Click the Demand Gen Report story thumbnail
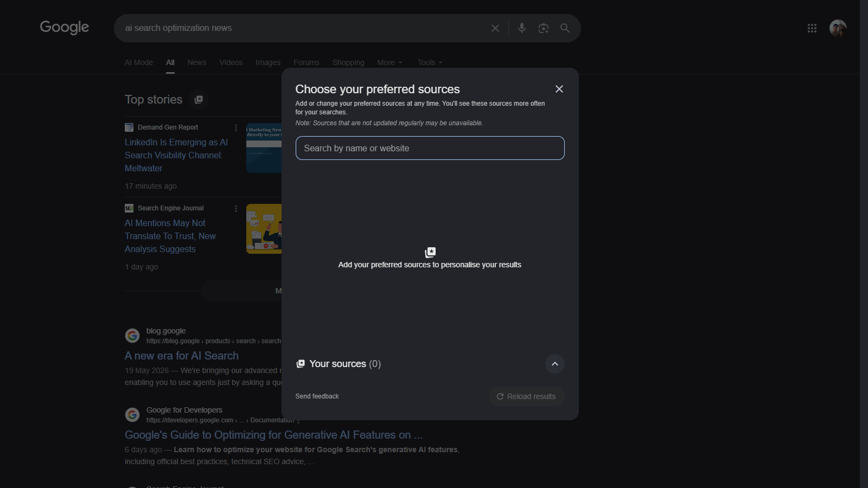This screenshot has height=488, width=868. pos(264,148)
